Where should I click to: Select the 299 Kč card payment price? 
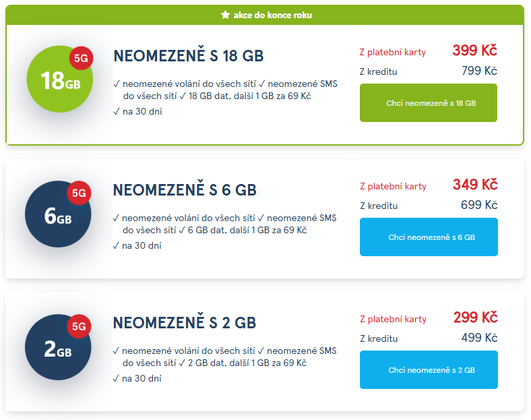474,318
